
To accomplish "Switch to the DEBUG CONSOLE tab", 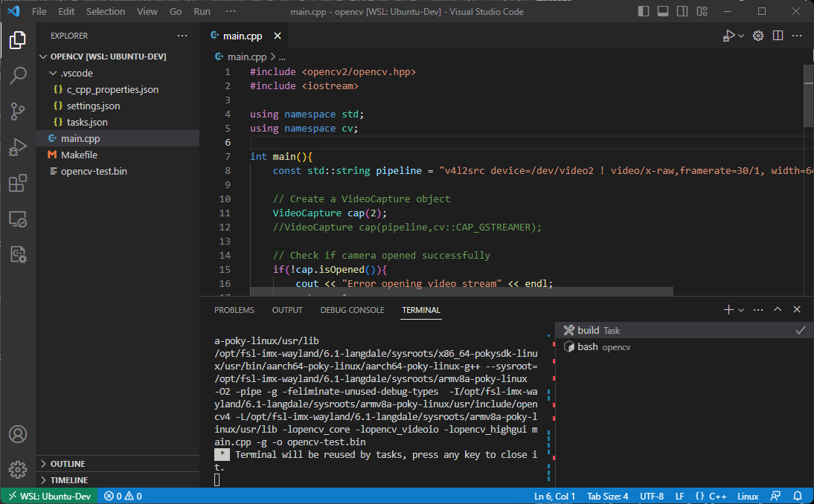I will [352, 310].
